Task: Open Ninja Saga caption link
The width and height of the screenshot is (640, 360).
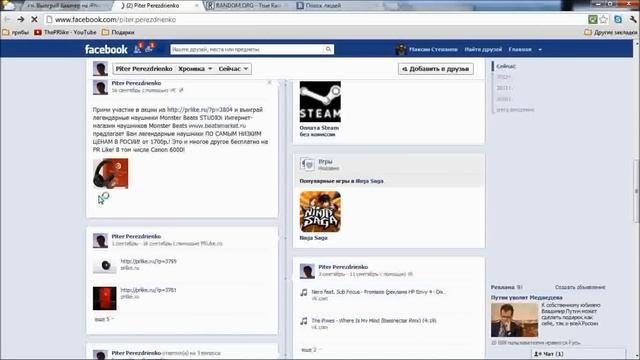Action: tap(313, 238)
